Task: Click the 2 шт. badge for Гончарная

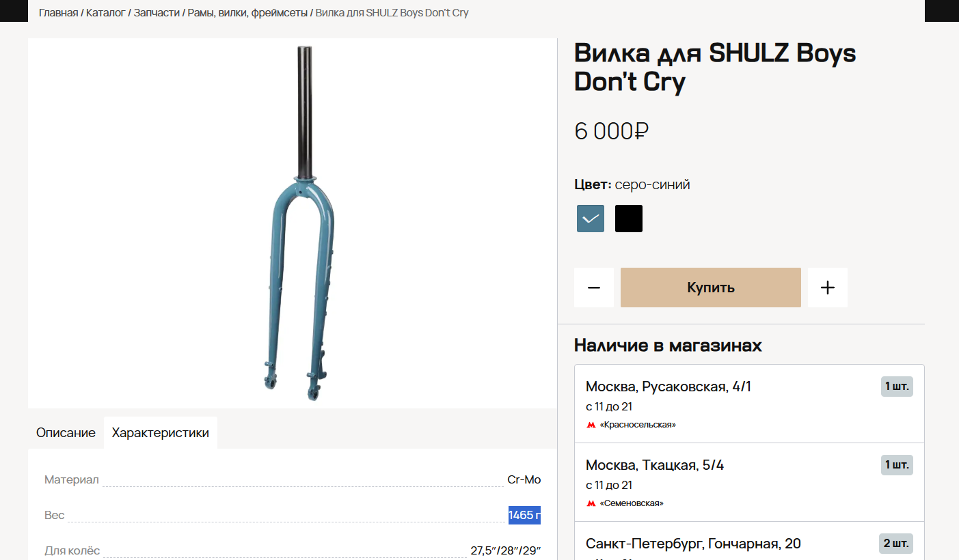Action: 896,544
